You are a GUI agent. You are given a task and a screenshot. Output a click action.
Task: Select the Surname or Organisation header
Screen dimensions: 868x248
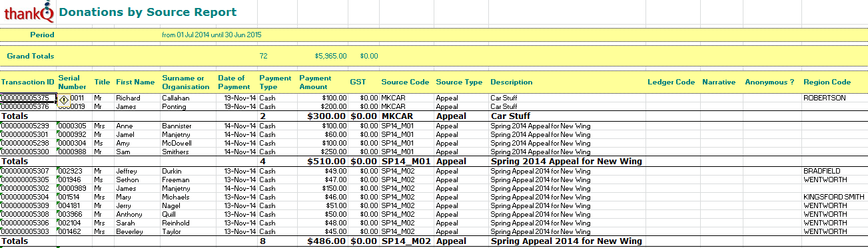186,82
